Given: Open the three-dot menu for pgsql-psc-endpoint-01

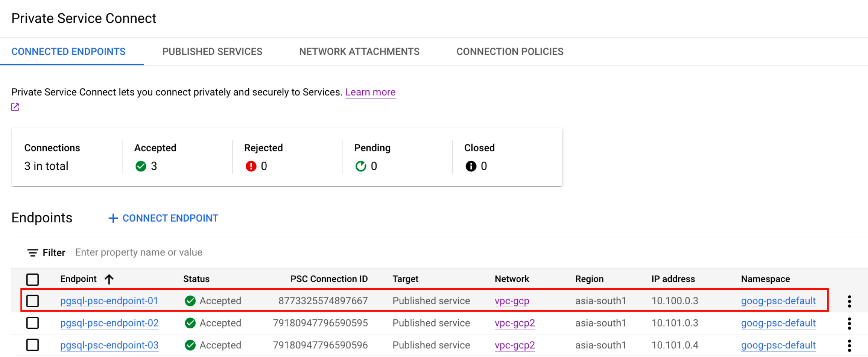Looking at the screenshot, I should (x=849, y=301).
